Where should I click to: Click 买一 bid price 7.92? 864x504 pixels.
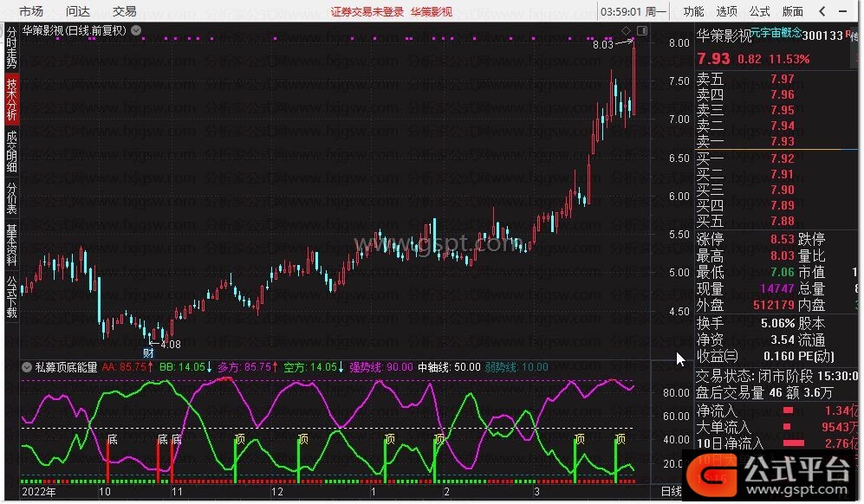click(782, 158)
